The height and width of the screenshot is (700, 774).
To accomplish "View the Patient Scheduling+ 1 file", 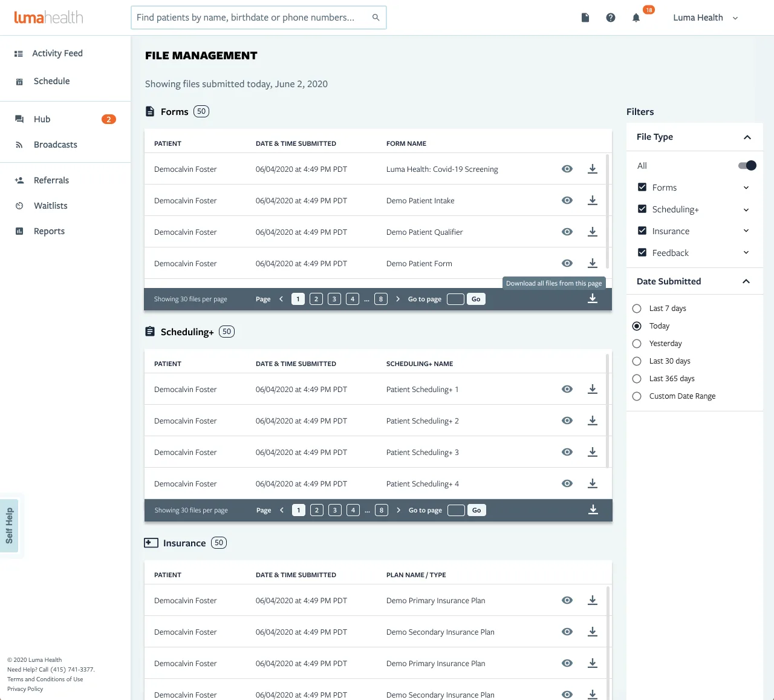I will click(x=567, y=389).
